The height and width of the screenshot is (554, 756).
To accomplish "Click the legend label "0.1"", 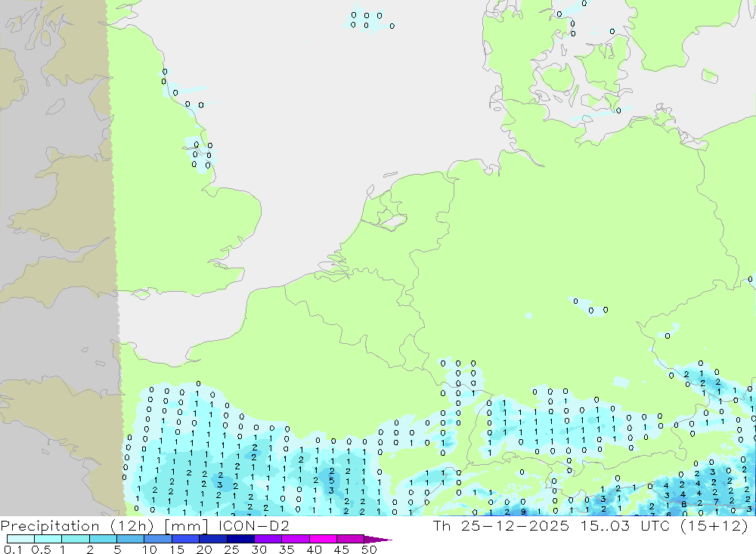I will click(x=13, y=549).
